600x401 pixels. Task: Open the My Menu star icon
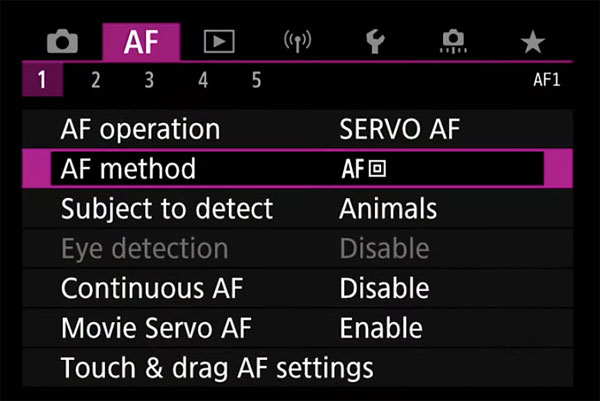(533, 42)
